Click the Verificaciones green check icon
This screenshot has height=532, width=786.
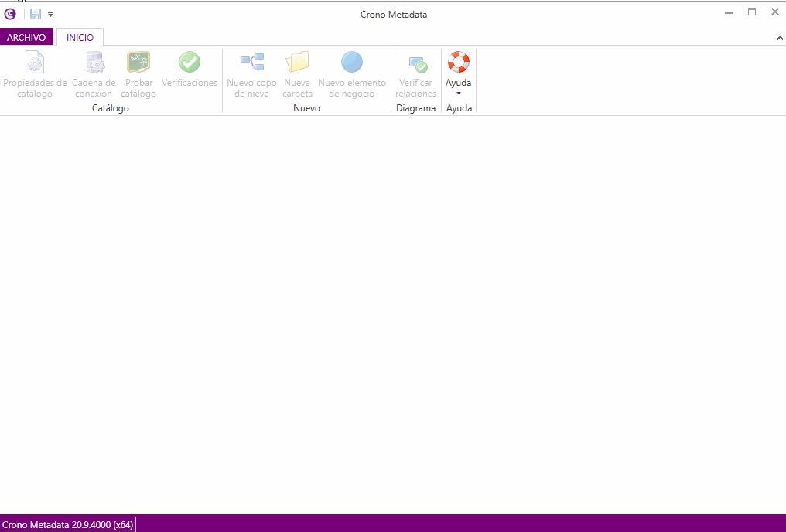tap(190, 63)
